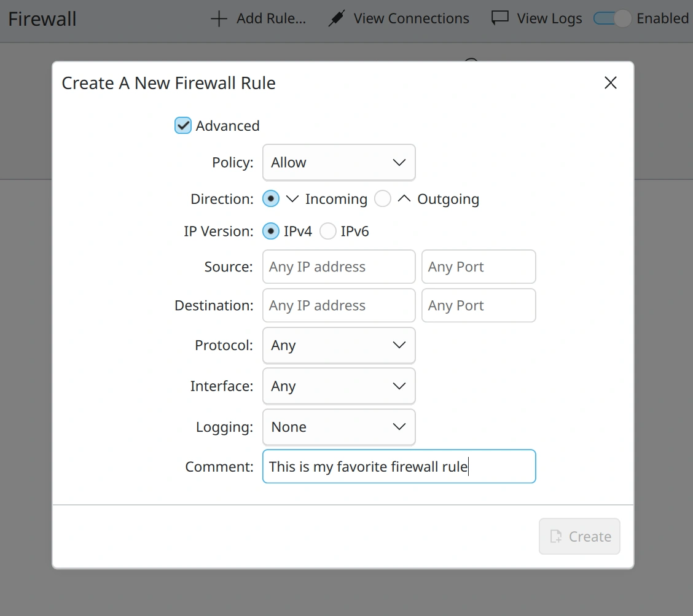Click the Source Any Port field
Image resolution: width=693 pixels, height=616 pixels.
point(479,267)
